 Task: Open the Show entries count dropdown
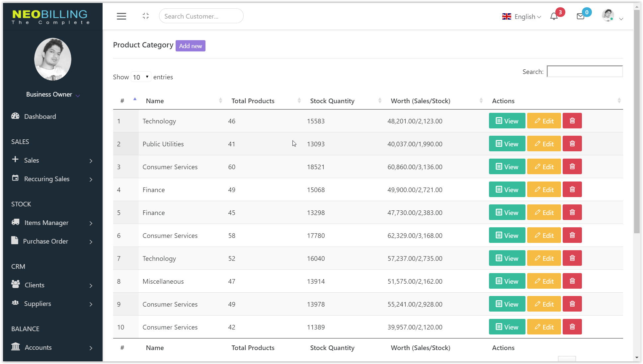point(141,77)
